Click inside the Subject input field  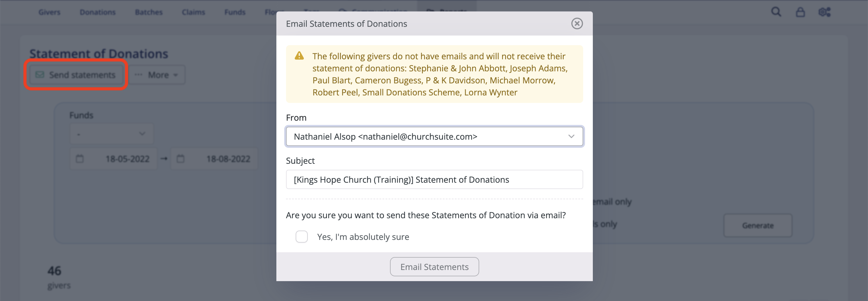(434, 179)
